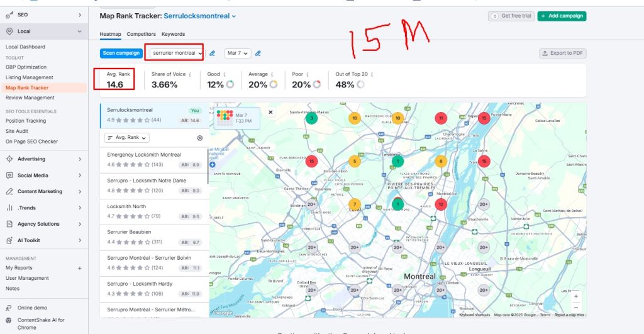The width and height of the screenshot is (644, 334).
Task: Select Serrupro Montréal - Serrurier Boivin competitor
Action: pyautogui.click(x=154, y=264)
